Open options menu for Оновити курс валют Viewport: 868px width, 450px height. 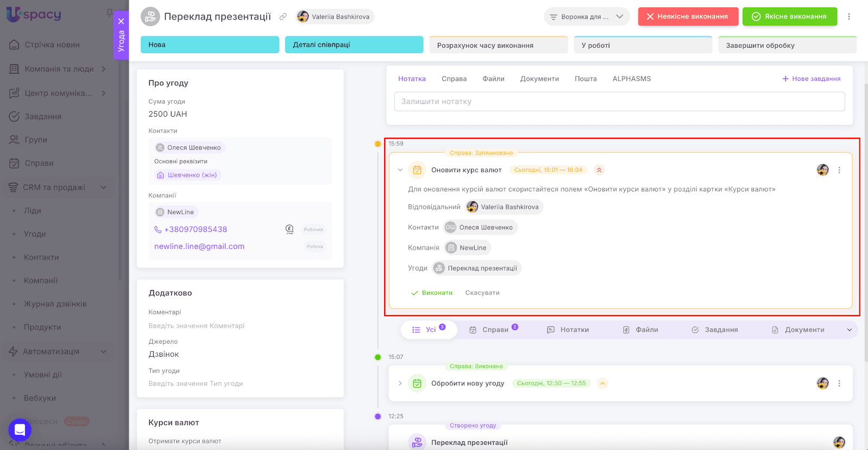pos(839,170)
